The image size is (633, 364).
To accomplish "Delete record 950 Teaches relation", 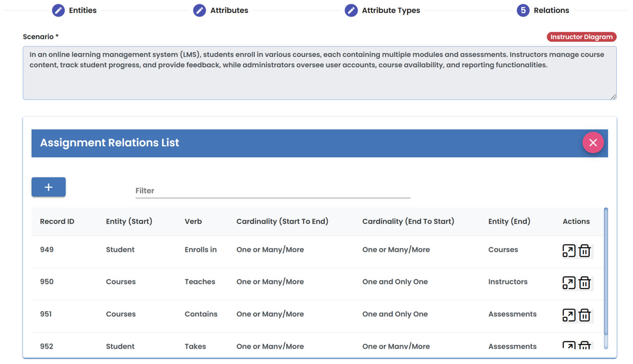I will pos(584,283).
